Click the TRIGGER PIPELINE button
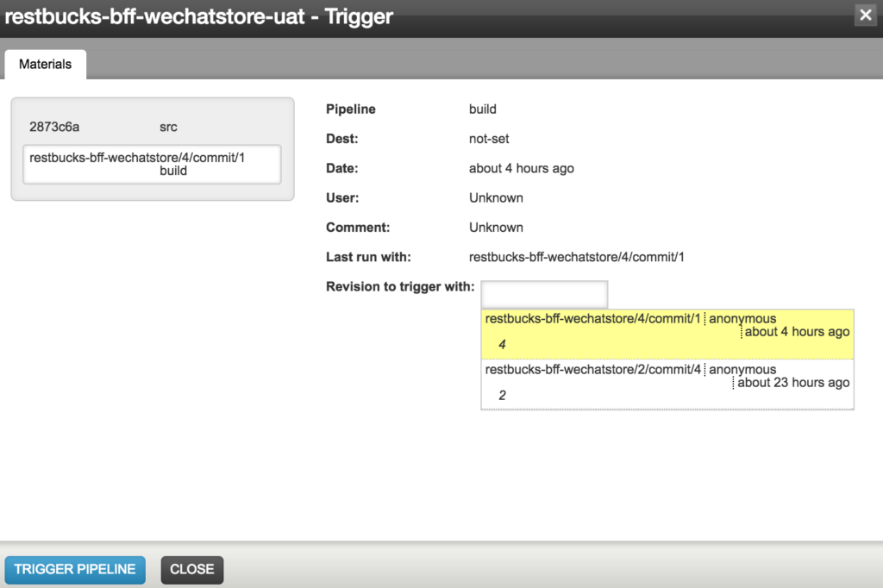883x588 pixels. [x=75, y=569]
